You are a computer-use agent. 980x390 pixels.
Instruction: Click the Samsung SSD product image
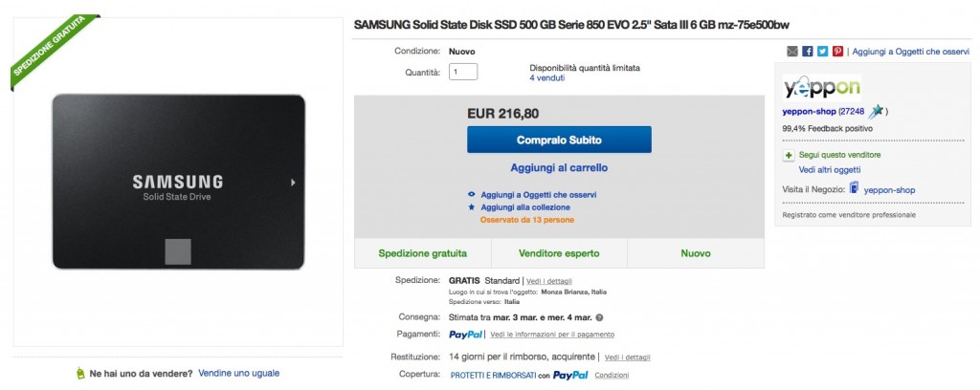tap(178, 181)
